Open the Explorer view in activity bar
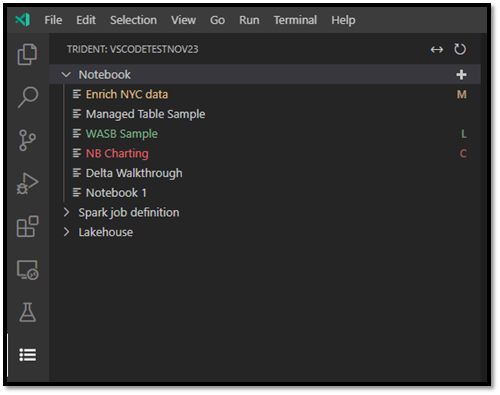The image size is (500, 395). click(27, 54)
